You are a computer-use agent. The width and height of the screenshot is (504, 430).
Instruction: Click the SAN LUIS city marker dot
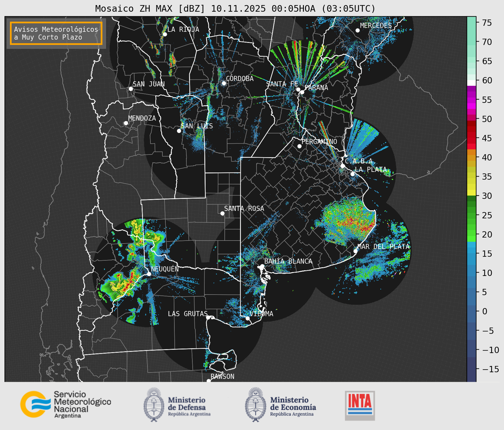pos(179,131)
